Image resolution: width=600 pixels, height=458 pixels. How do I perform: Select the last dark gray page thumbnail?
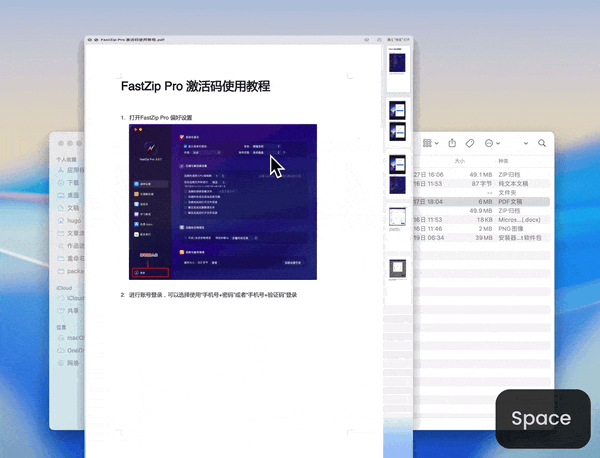[x=398, y=269]
